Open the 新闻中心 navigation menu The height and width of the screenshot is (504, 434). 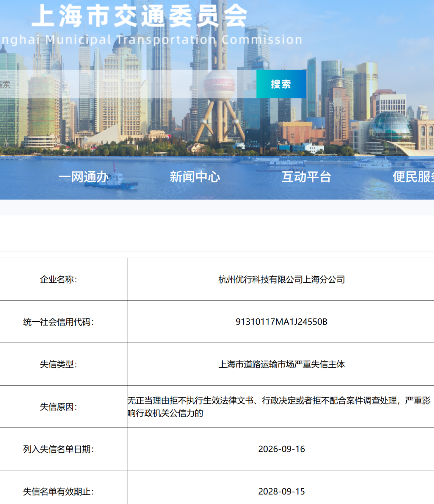pos(195,177)
